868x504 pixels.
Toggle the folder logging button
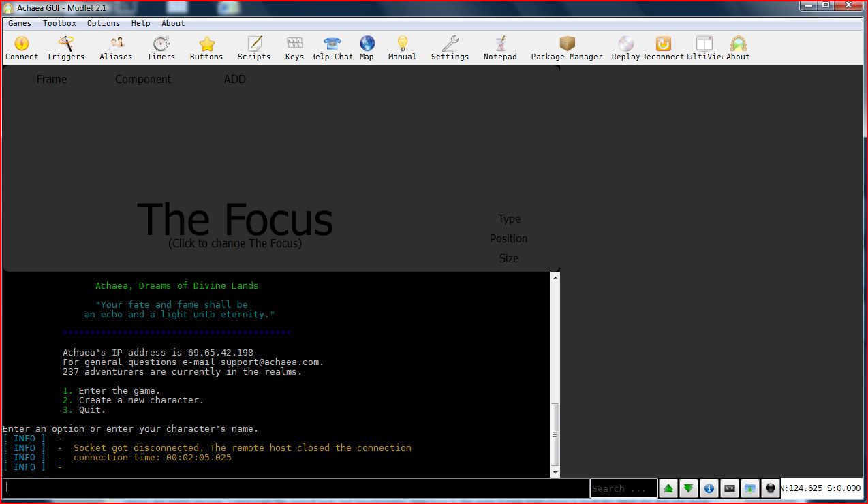(749, 488)
